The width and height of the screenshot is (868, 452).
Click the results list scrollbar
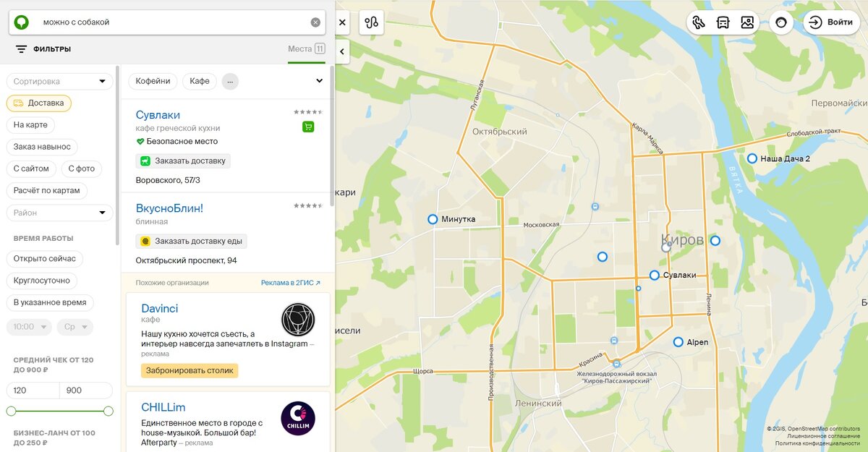(x=332, y=135)
